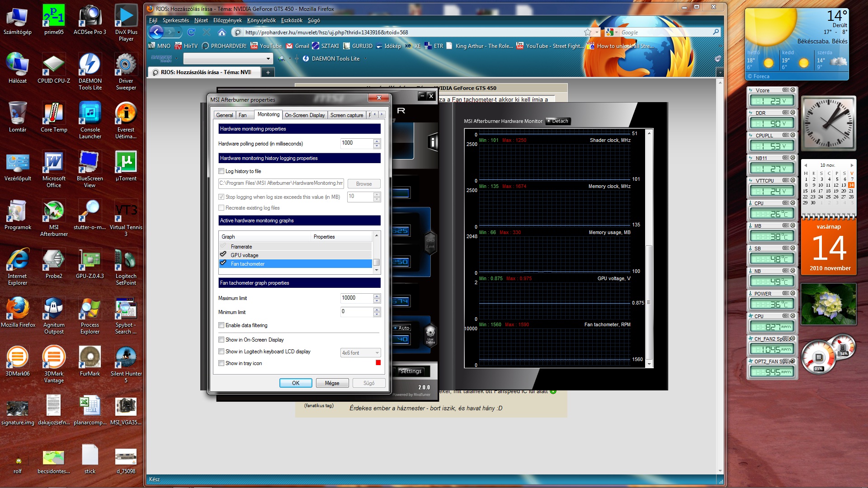Switch to On-Screen Display tab
Image resolution: width=868 pixels, height=488 pixels.
[x=305, y=115]
